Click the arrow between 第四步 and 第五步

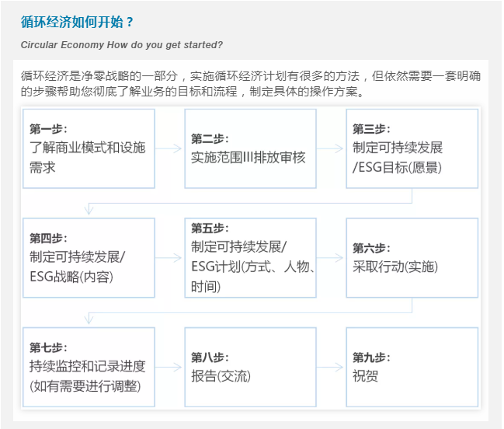(x=169, y=258)
